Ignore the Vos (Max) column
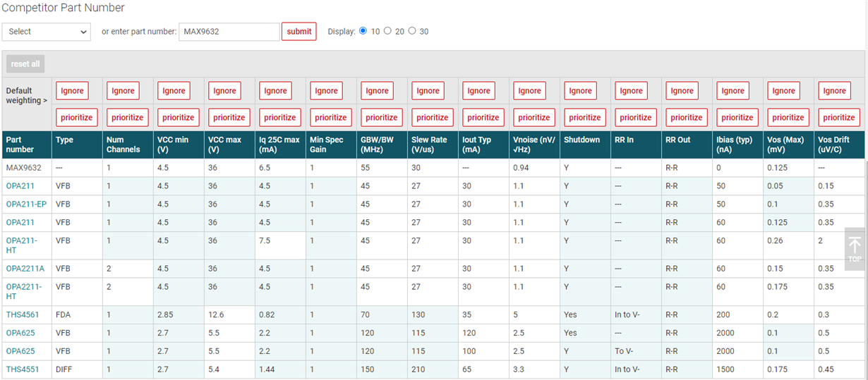The height and width of the screenshot is (380, 868). pos(783,91)
